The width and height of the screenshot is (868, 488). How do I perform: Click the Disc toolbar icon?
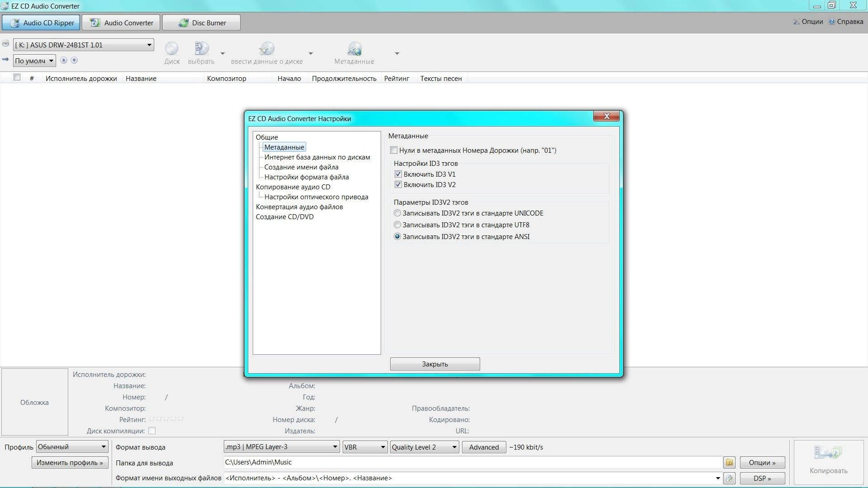[x=171, y=48]
